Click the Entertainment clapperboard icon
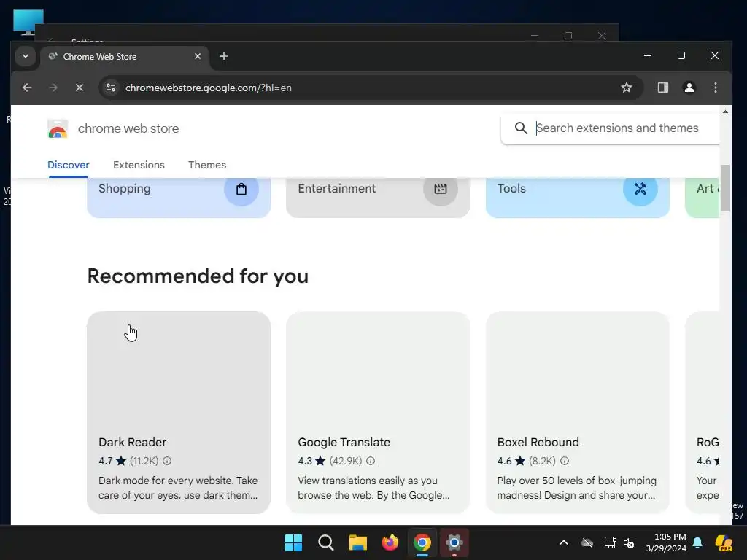This screenshot has height=560, width=747. [441, 189]
